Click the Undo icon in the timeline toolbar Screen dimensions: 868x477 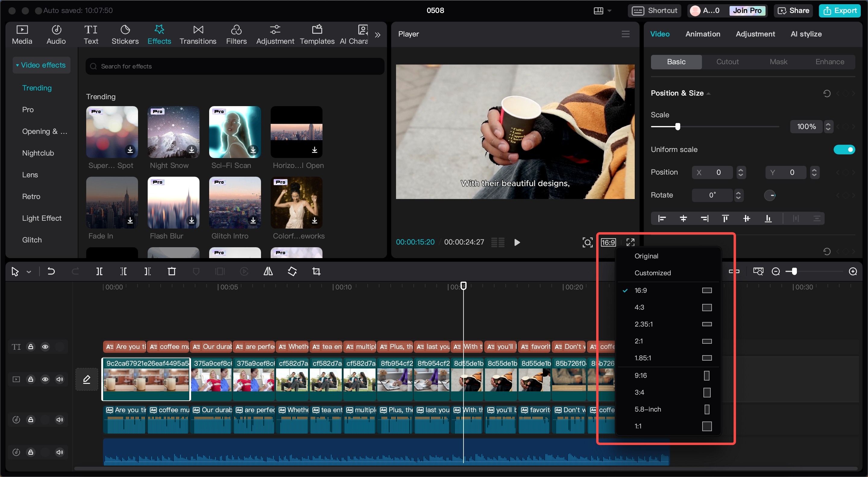tap(51, 271)
